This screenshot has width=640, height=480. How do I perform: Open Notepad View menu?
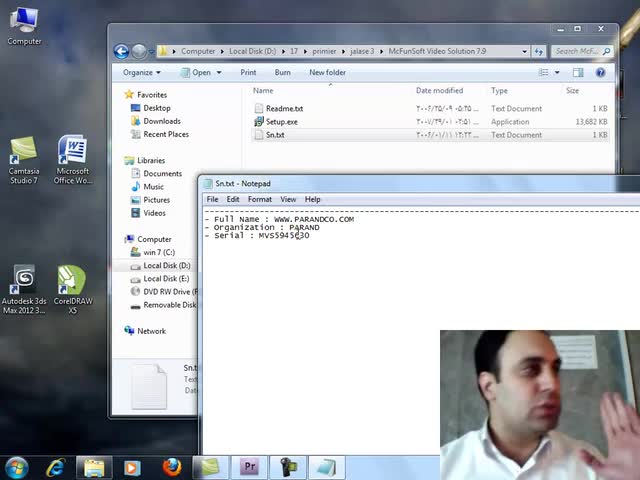(x=288, y=199)
